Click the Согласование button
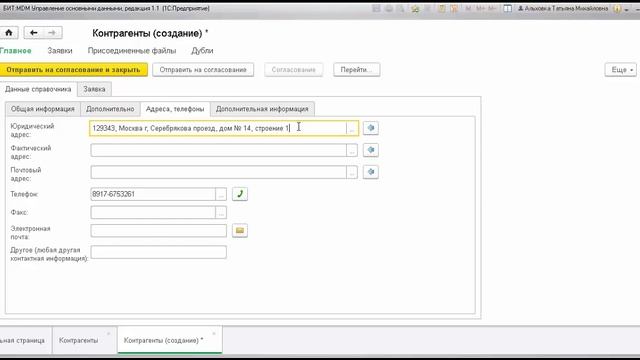 click(x=293, y=70)
